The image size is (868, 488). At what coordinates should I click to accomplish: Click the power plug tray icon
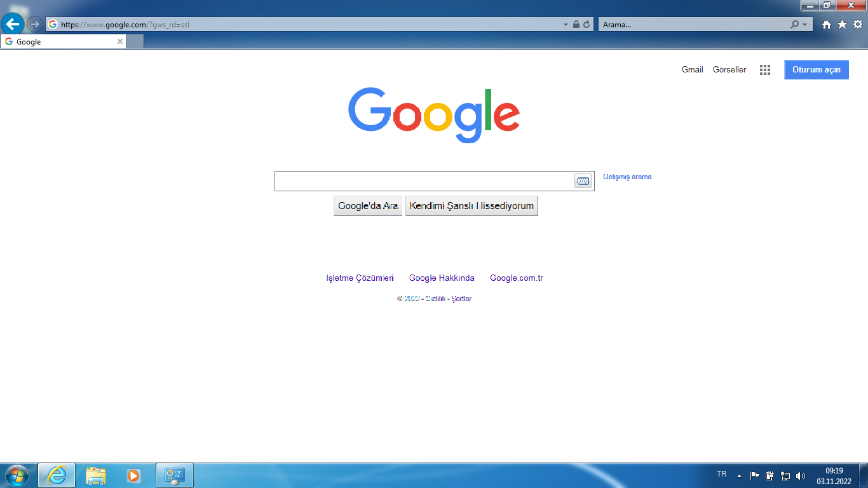[770, 475]
